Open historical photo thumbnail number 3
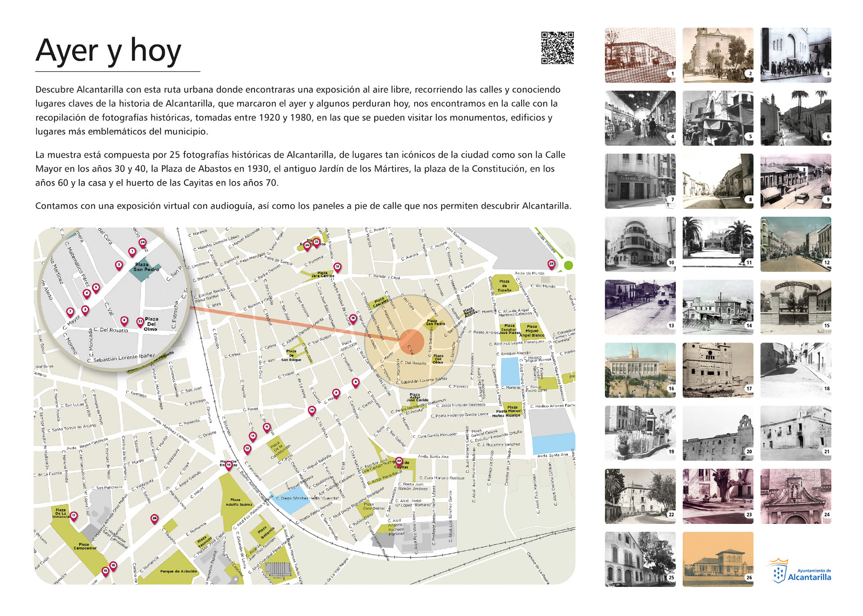Viewport: 863px width, 616px height. pos(796,55)
